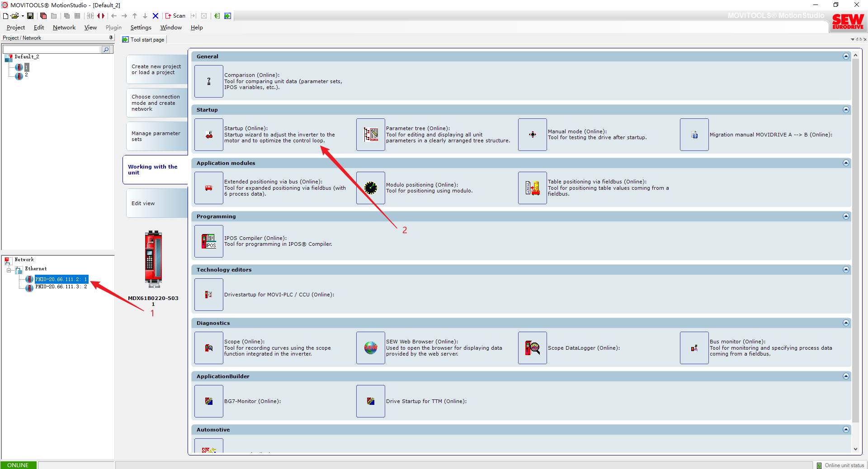Click the Save project toolbar icon
Viewport: 868px width, 469px height.
pyautogui.click(x=30, y=16)
